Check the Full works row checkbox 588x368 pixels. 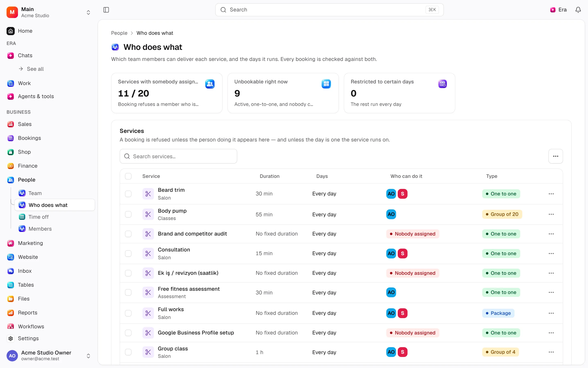tap(128, 313)
